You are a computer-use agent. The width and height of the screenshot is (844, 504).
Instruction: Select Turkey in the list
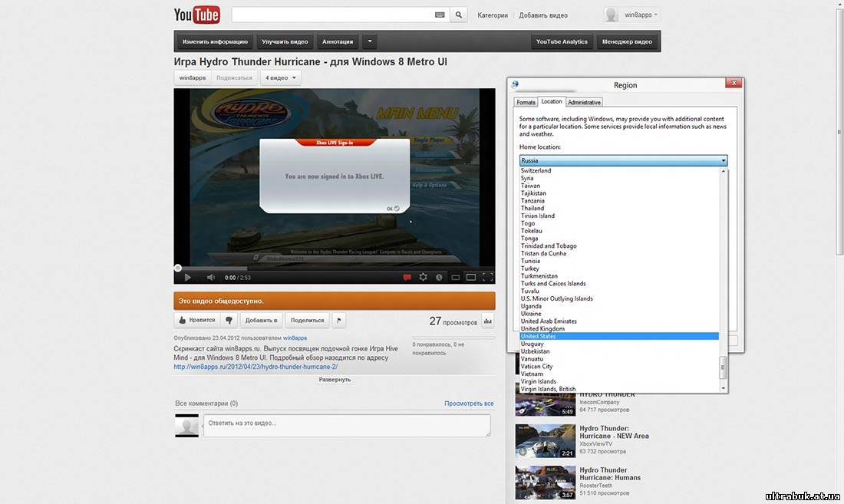(619, 268)
